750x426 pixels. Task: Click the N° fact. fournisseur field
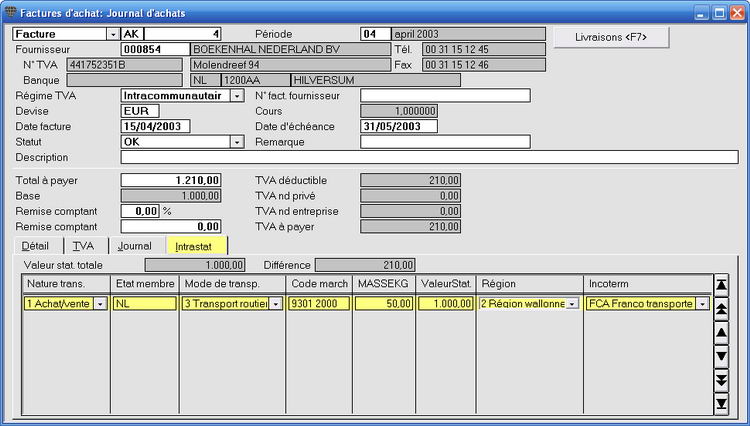coord(445,96)
